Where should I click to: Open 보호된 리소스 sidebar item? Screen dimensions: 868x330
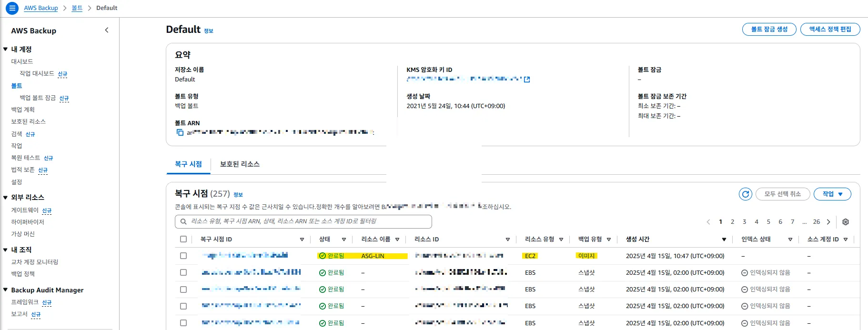click(29, 121)
